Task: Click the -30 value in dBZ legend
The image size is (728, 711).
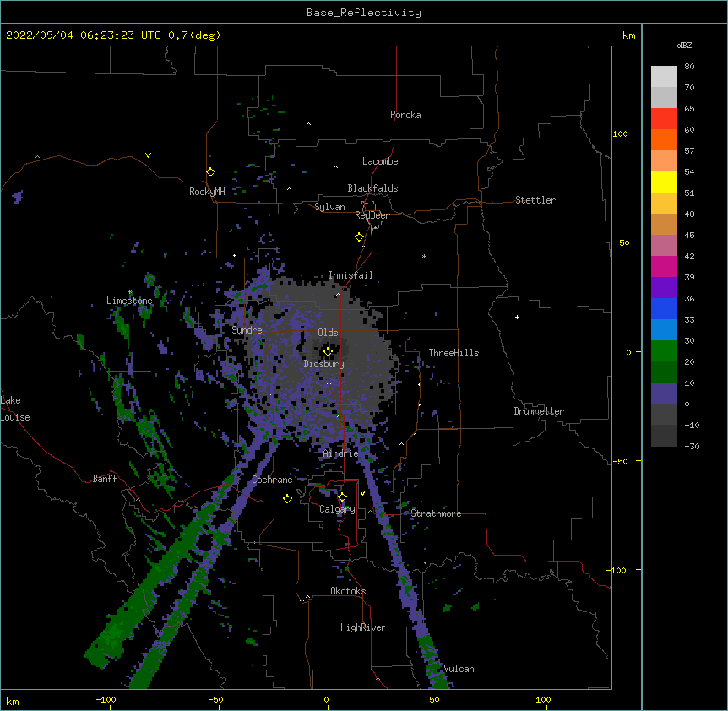Action: point(692,447)
